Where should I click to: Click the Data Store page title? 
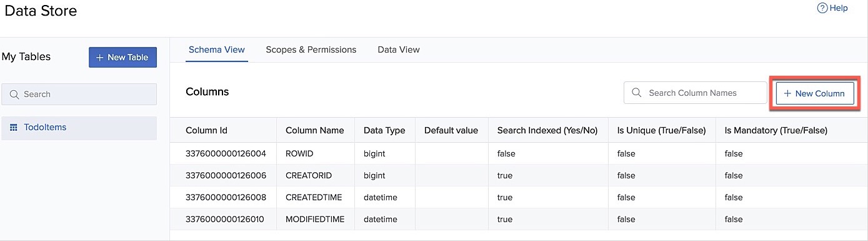[x=41, y=11]
